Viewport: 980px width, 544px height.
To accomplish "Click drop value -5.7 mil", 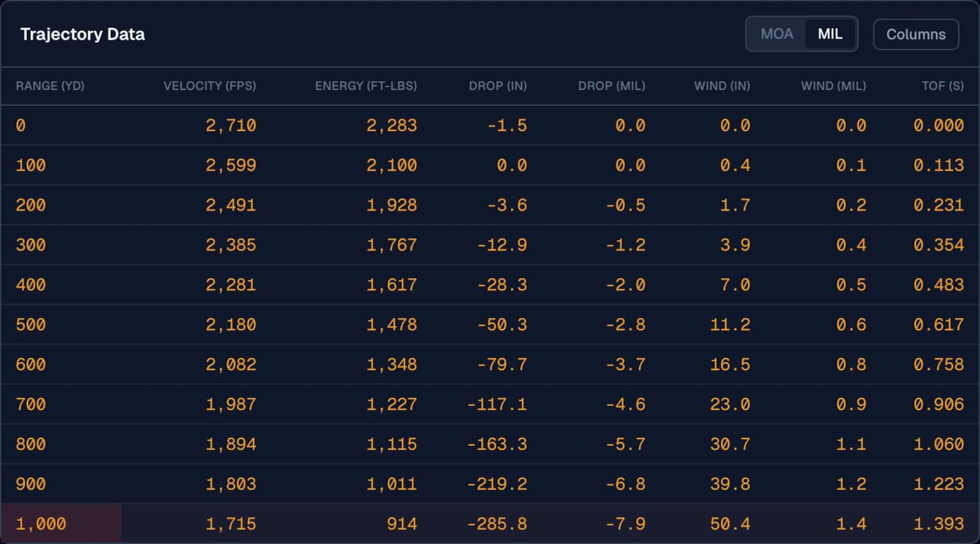I will (x=625, y=444).
